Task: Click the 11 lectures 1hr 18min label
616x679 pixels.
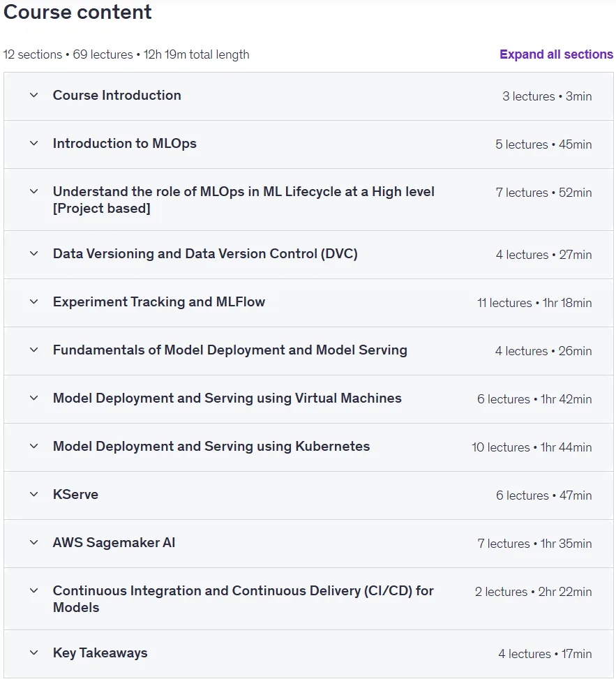Action: [x=534, y=303]
